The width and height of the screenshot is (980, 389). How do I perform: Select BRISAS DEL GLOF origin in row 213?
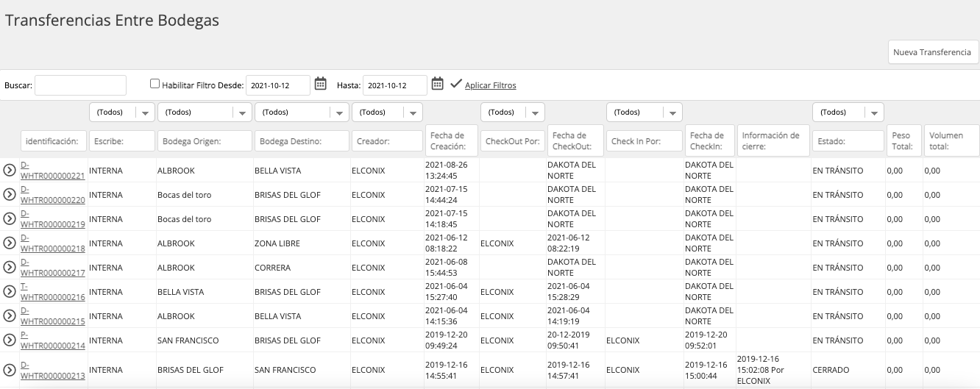coord(191,370)
